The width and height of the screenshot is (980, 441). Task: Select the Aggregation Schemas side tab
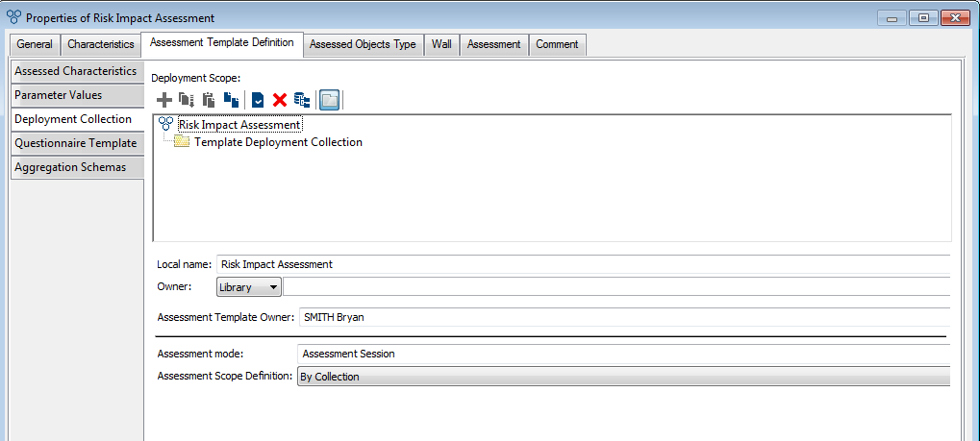coord(70,167)
